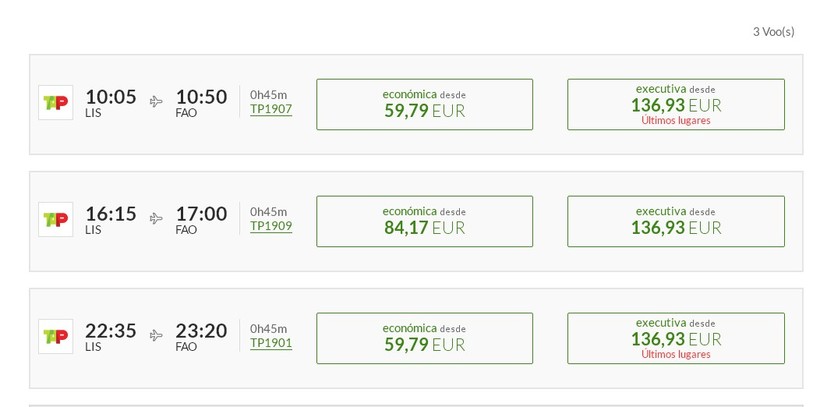Screen dimensions: 820x407
Task: Click airplane icon between 16:15 and 17:00
Action: pos(156,219)
